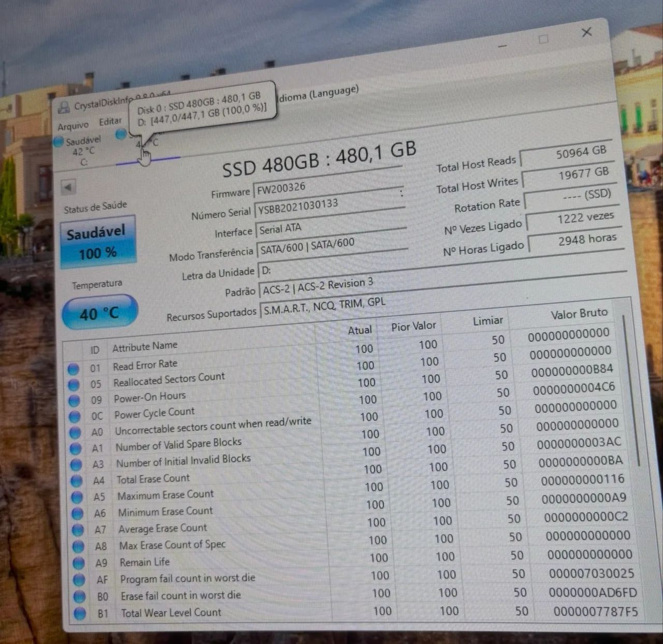663x644 pixels.
Task: Select the Remain Life attribute name
Action: [145, 562]
